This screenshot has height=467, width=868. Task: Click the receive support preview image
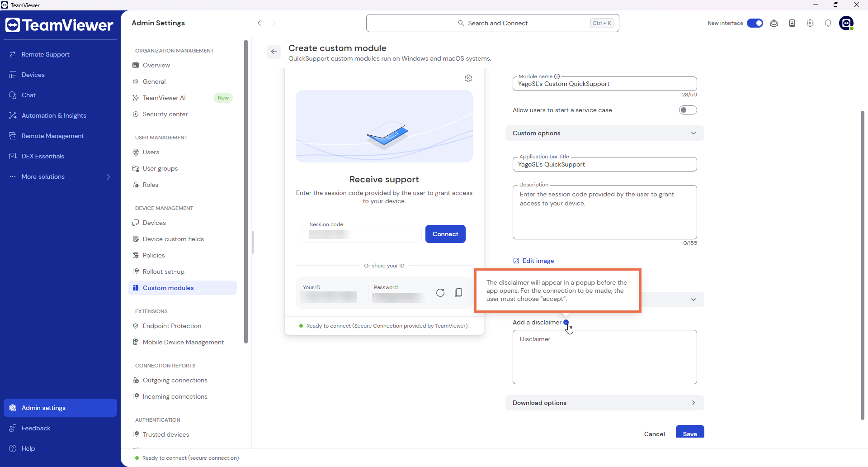coord(384,126)
